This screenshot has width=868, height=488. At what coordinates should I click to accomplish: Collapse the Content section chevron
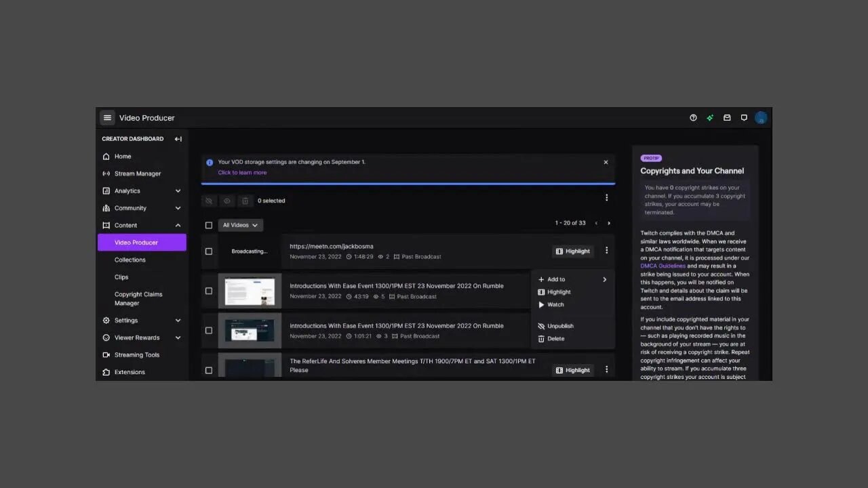click(x=178, y=226)
